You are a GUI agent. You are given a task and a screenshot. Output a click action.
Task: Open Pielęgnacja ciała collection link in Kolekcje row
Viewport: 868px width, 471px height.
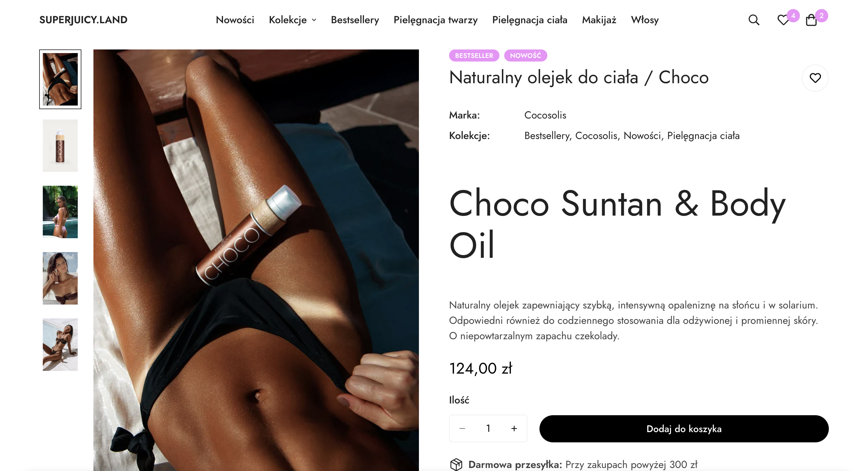click(x=703, y=135)
